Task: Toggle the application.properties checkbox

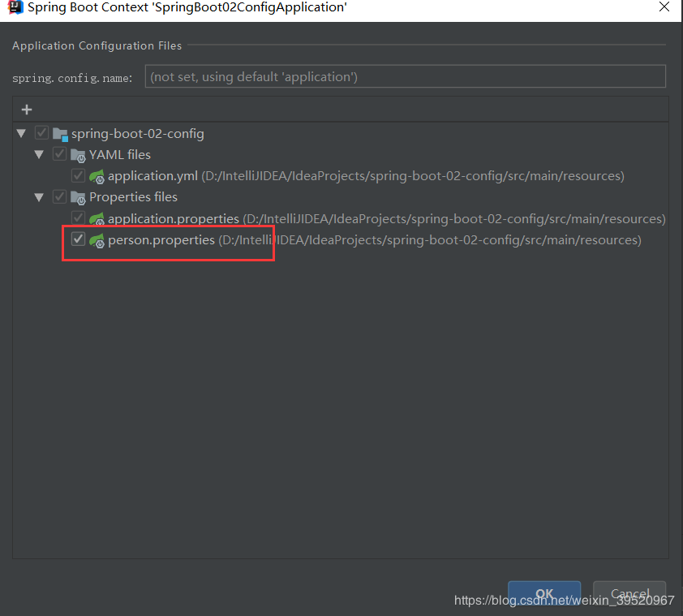Action: click(x=78, y=218)
